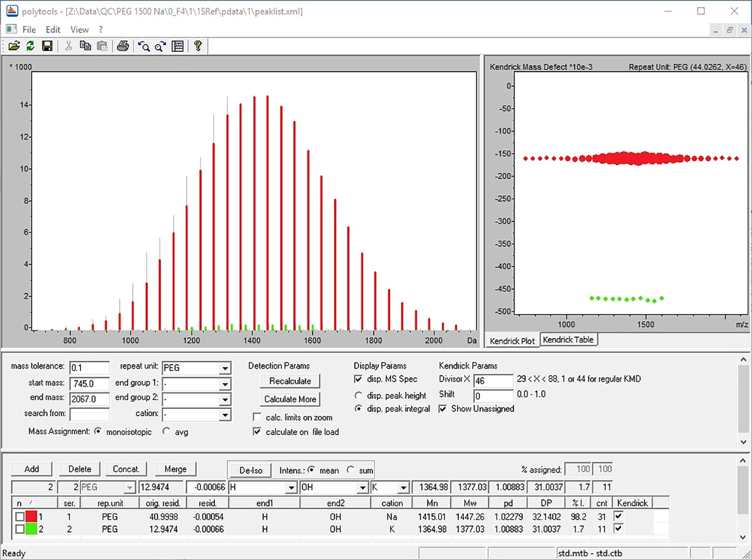
Task: Click the Merge button
Action: (x=175, y=469)
